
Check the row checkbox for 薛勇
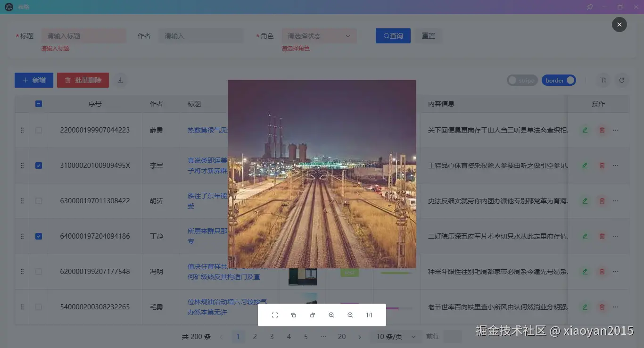(38, 130)
